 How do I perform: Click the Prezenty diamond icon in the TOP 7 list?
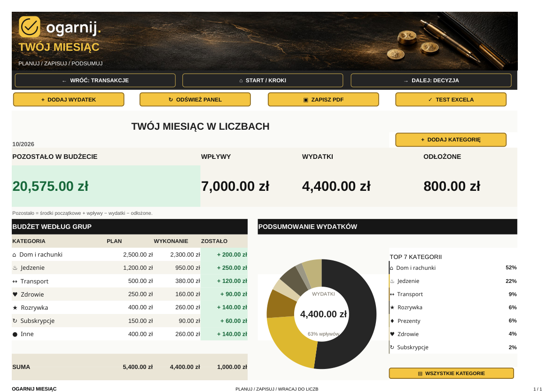pyautogui.click(x=392, y=321)
